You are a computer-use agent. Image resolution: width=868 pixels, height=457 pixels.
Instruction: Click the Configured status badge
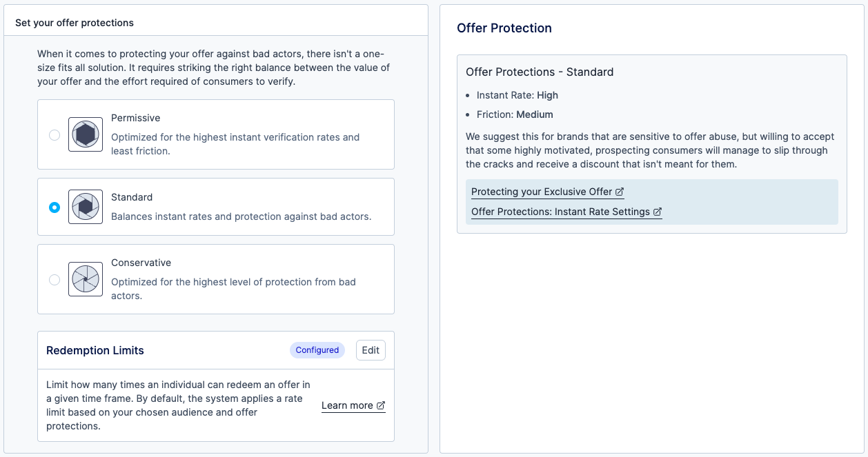[317, 350]
